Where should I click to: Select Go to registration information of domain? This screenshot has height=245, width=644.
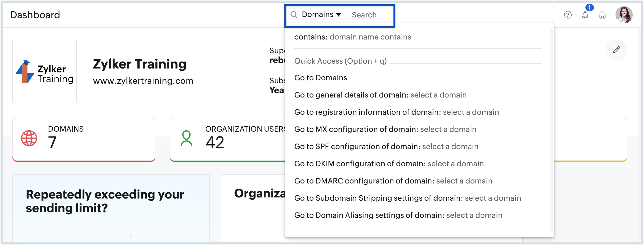[x=396, y=112]
